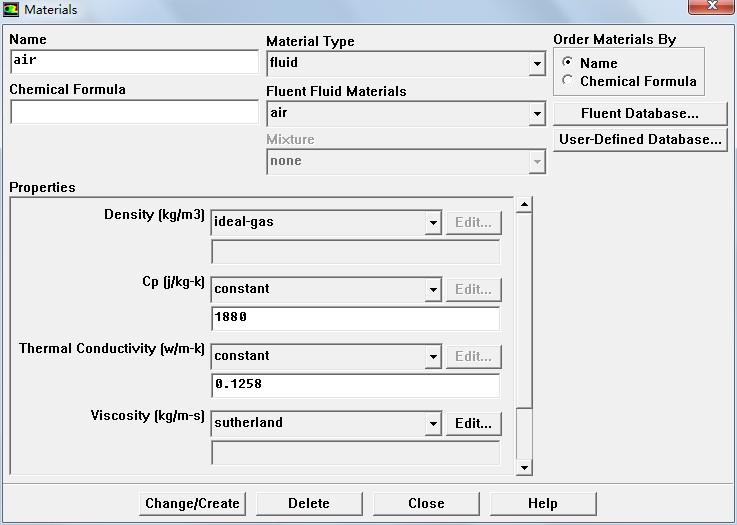
Task: Click the Materials window title bar icon
Action: click(11, 9)
